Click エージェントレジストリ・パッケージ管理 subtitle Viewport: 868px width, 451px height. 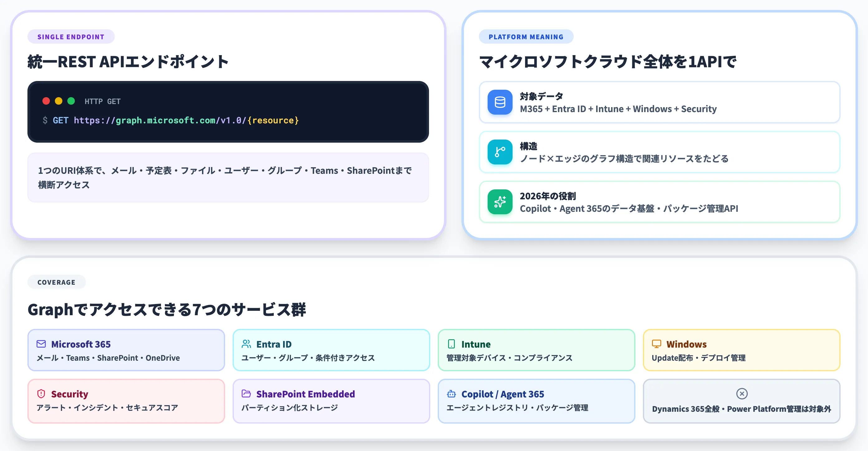(517, 408)
